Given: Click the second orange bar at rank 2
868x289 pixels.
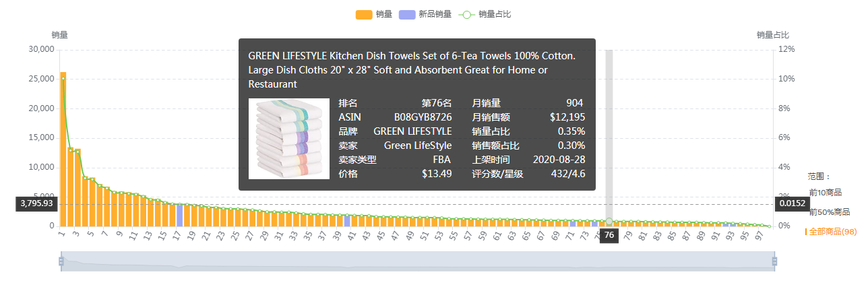Looking at the screenshot, I should (71, 187).
